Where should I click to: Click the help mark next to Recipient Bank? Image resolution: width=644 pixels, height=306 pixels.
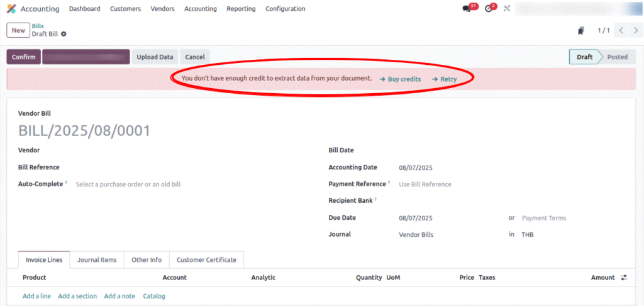tap(375, 199)
